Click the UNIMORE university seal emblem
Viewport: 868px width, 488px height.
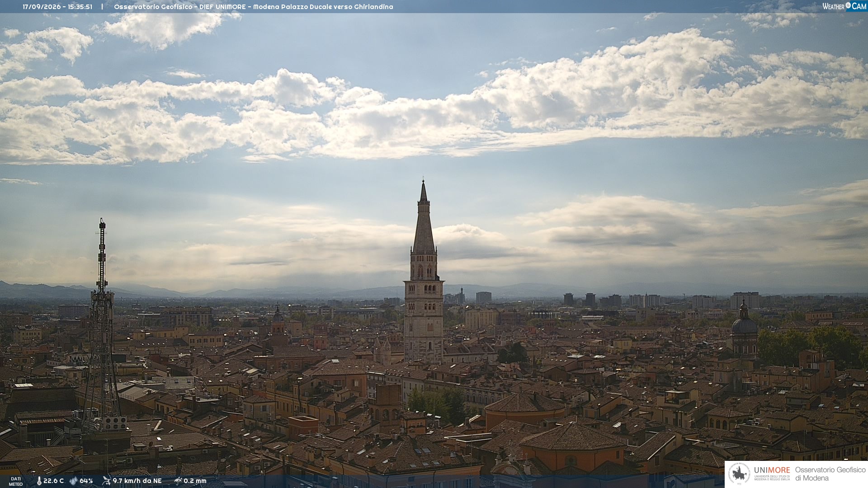click(x=739, y=474)
